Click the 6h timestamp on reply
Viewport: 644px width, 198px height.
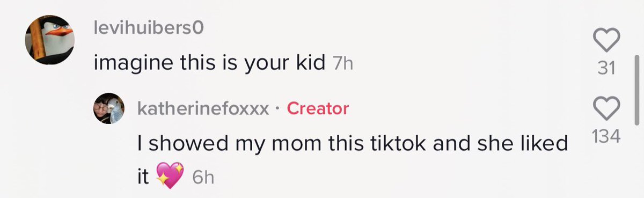203,178
